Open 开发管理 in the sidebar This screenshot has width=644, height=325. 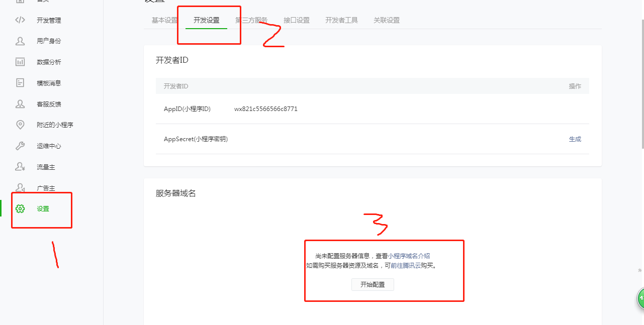coord(49,21)
